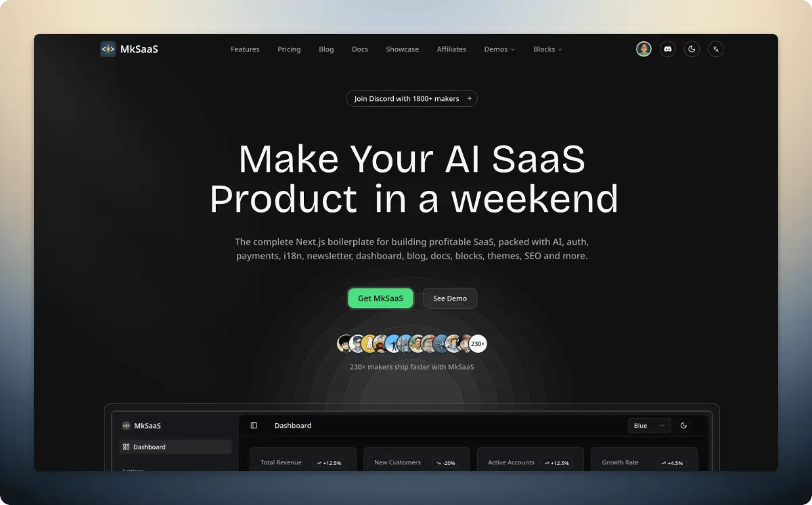The width and height of the screenshot is (812, 505).
Task: Open the Discord icon button
Action: coord(668,49)
